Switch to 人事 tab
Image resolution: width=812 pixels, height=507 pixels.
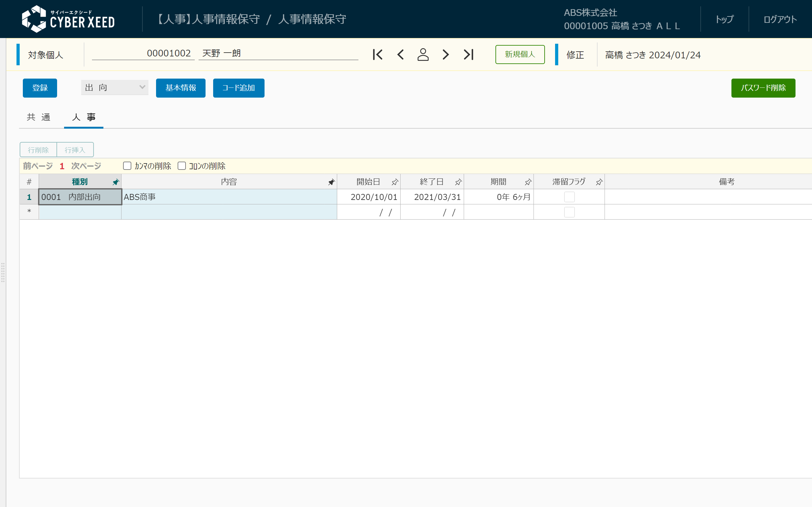(83, 116)
